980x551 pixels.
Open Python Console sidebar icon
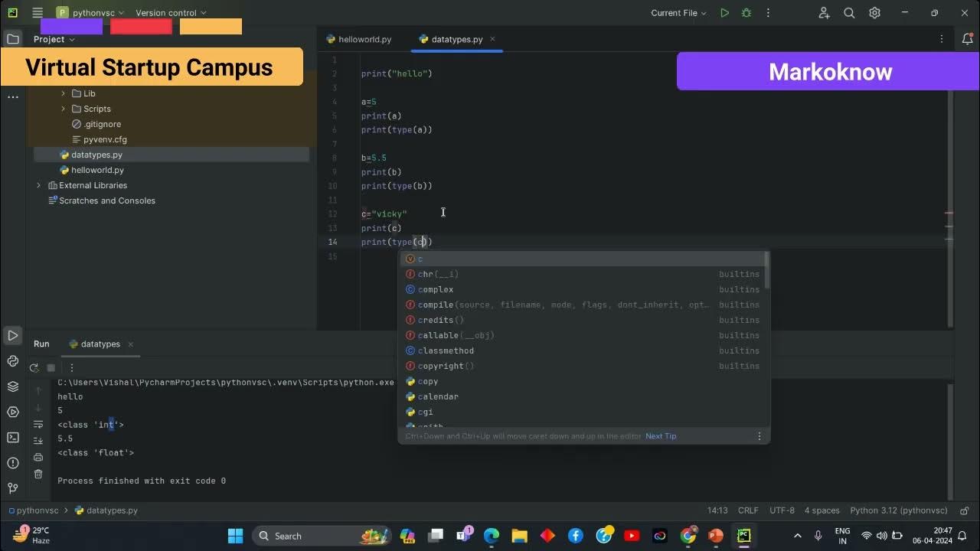(x=13, y=361)
